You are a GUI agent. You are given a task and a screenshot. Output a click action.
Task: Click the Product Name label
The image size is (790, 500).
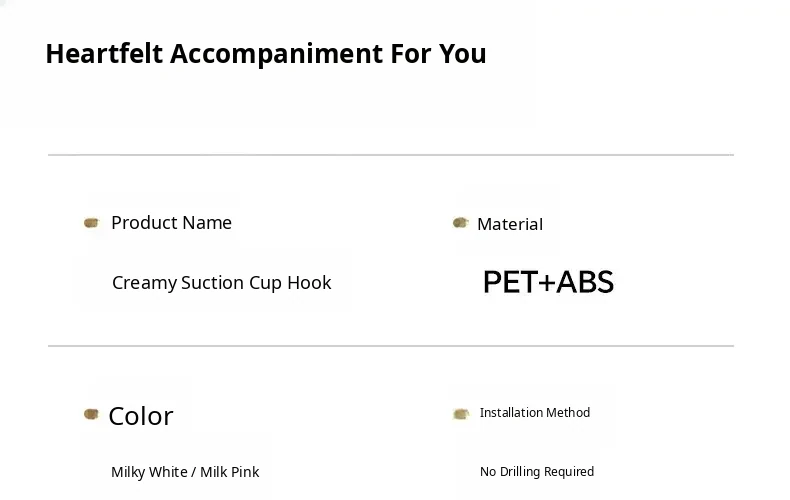pos(171,223)
